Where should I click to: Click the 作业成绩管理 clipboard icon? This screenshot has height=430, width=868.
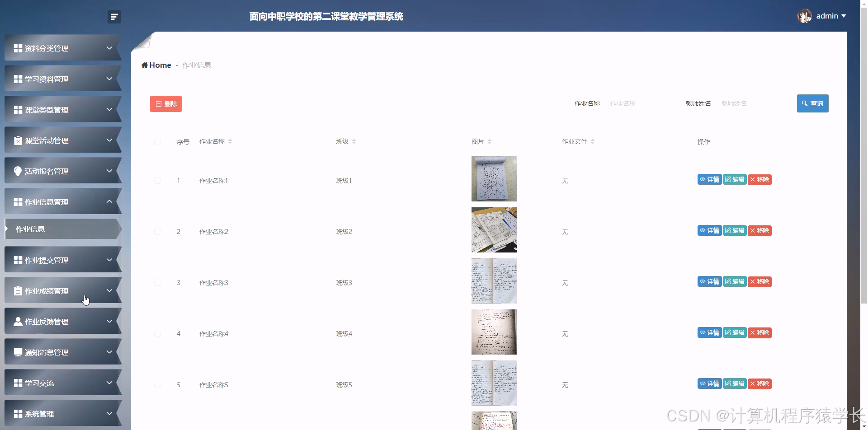coord(18,291)
